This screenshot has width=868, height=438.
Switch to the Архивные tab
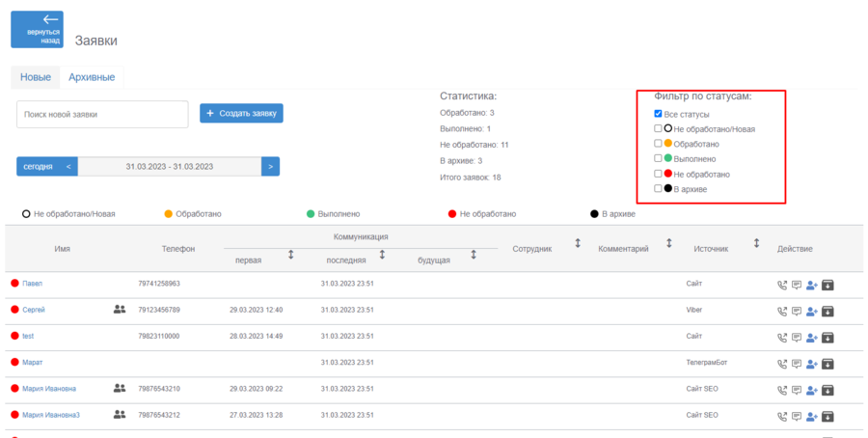tap(92, 77)
